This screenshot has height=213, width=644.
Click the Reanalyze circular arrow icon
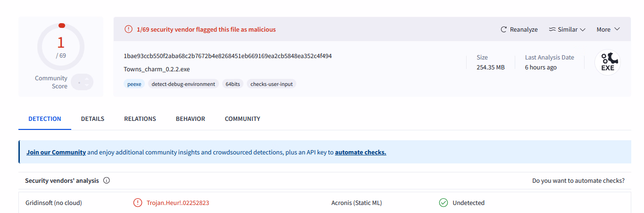503,29
